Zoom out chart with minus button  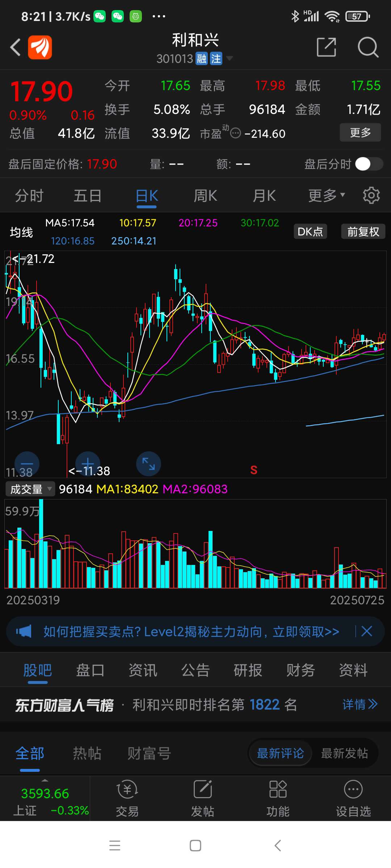pyautogui.click(x=27, y=464)
